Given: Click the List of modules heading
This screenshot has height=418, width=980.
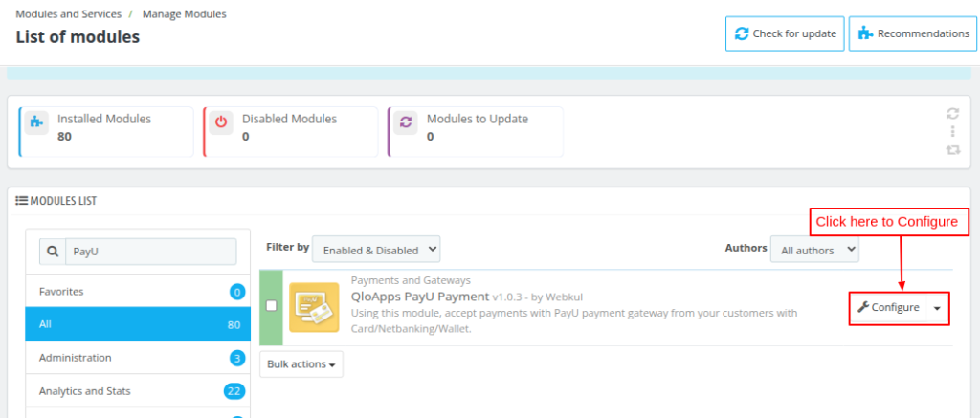Looking at the screenshot, I should [78, 37].
